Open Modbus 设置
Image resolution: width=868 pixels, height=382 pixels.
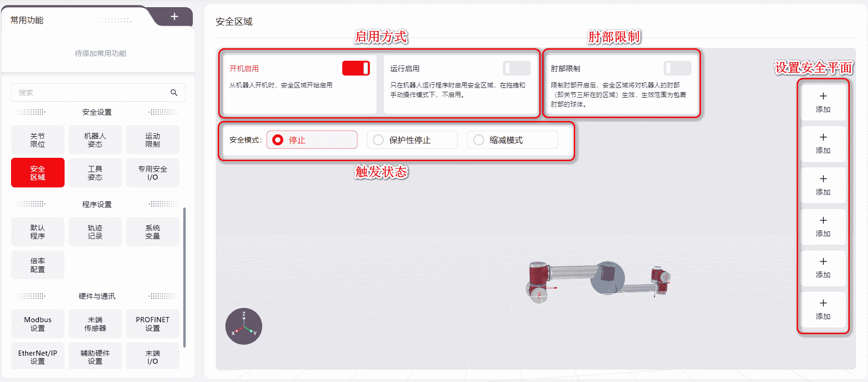38,324
